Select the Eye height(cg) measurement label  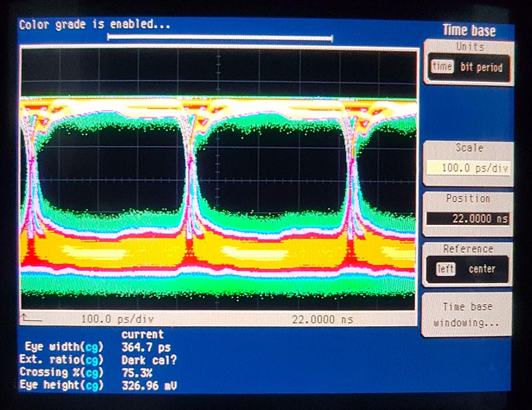[62, 385]
